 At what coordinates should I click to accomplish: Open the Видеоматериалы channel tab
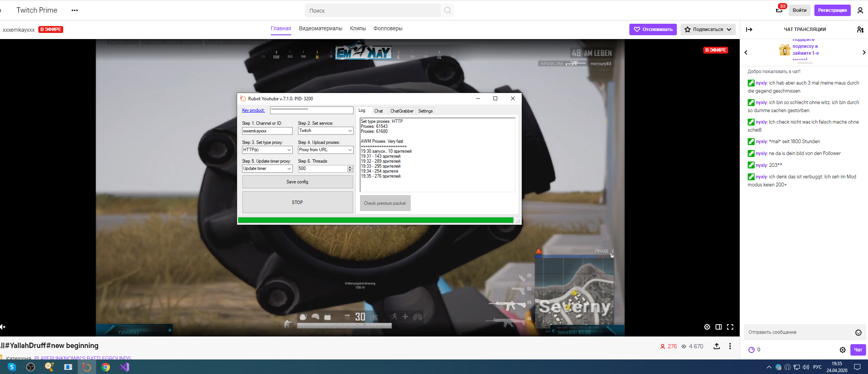tap(320, 29)
